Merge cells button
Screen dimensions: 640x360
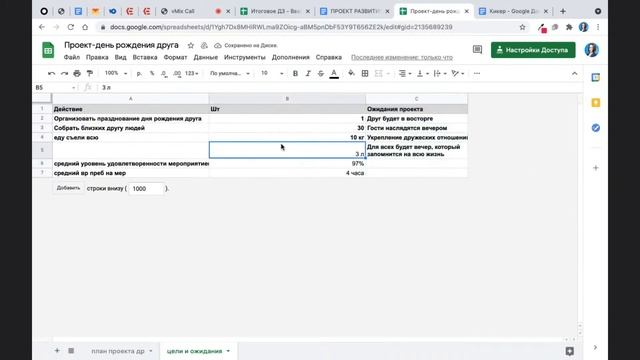379,73
